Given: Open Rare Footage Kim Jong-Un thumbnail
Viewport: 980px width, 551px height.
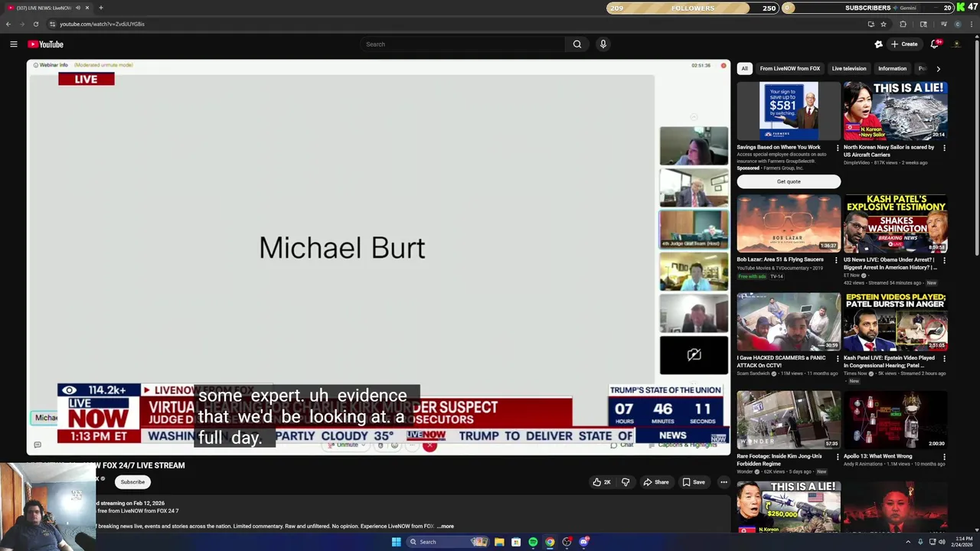Looking at the screenshot, I should click(789, 419).
